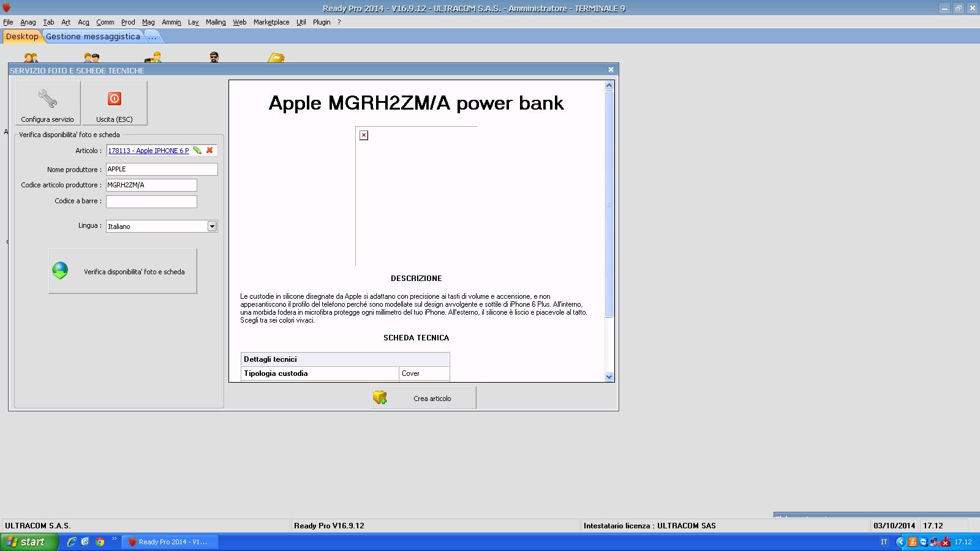Click the red shield tray icon
980x551 pixels.
coord(946,542)
